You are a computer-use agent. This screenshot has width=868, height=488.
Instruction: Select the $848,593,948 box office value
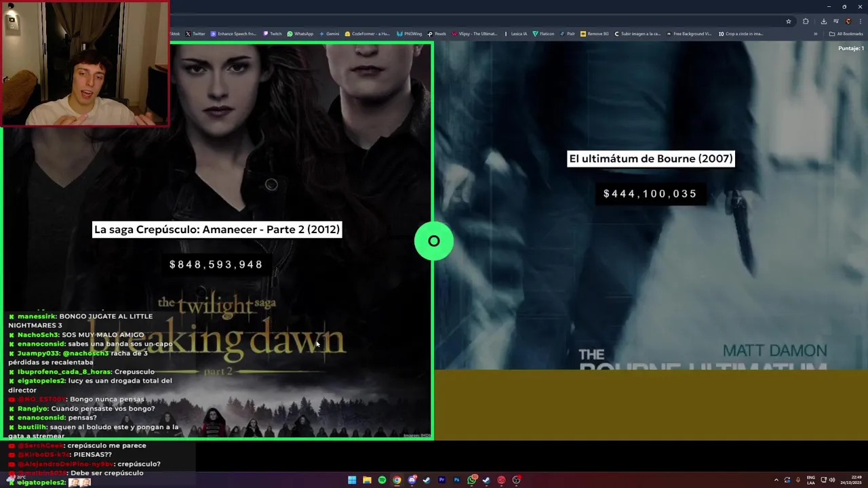[216, 264]
